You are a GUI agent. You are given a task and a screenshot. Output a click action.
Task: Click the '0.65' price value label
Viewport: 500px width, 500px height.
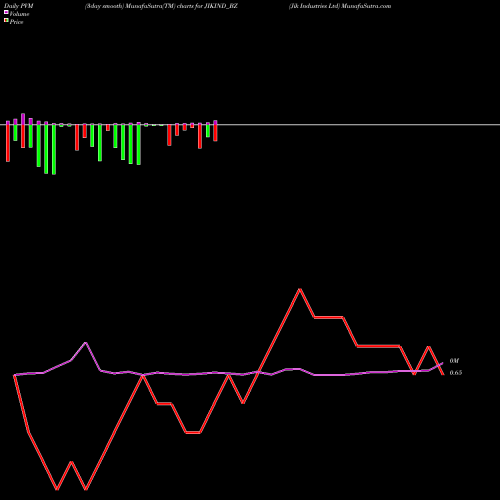(x=456, y=373)
